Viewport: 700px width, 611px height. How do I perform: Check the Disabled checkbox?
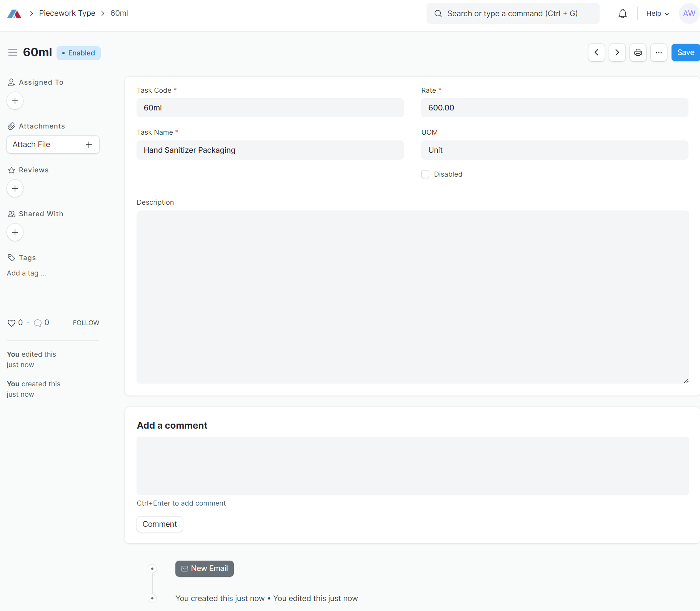pyautogui.click(x=425, y=174)
